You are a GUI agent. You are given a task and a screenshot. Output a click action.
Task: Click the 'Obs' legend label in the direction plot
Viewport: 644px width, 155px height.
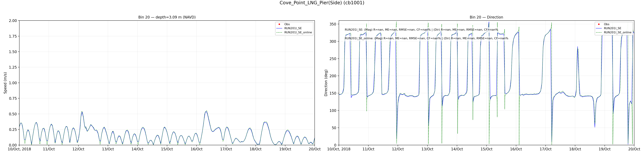pyautogui.click(x=607, y=24)
